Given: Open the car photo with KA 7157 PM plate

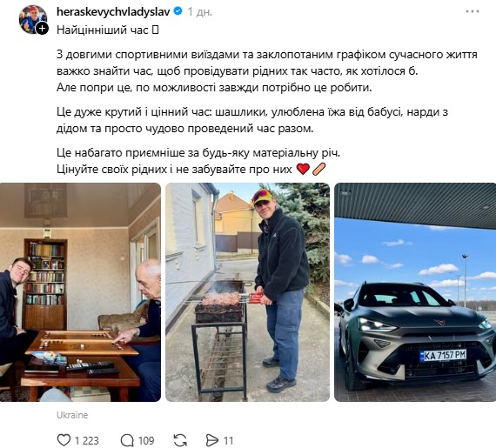Looking at the screenshot, I should [x=415, y=292].
